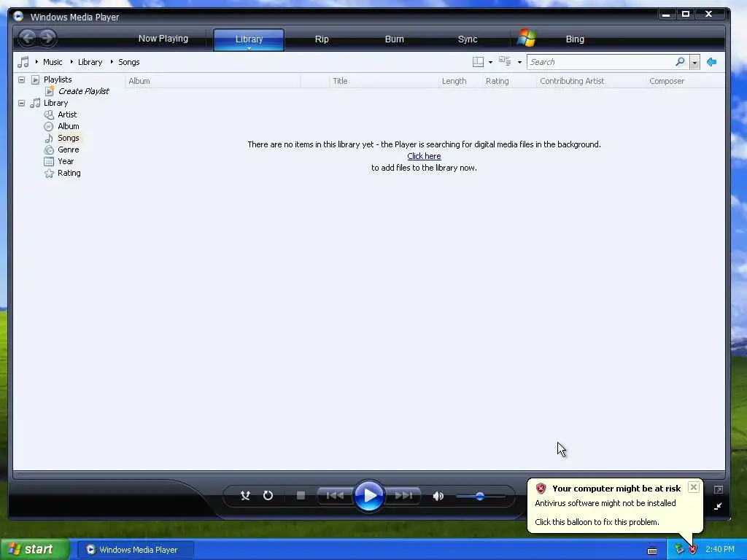Select Rating in the Library tree
This screenshot has width=747, height=560.
69,173
